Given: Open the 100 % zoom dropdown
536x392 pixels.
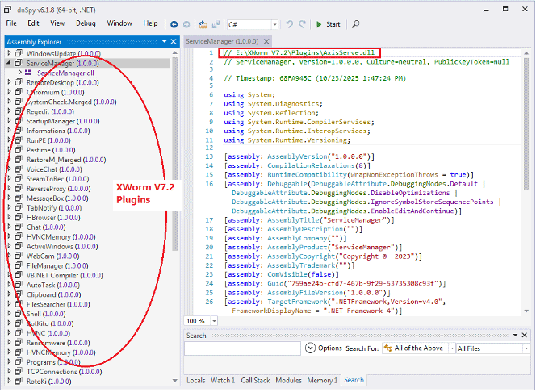Looking at the screenshot, I should click(212, 321).
